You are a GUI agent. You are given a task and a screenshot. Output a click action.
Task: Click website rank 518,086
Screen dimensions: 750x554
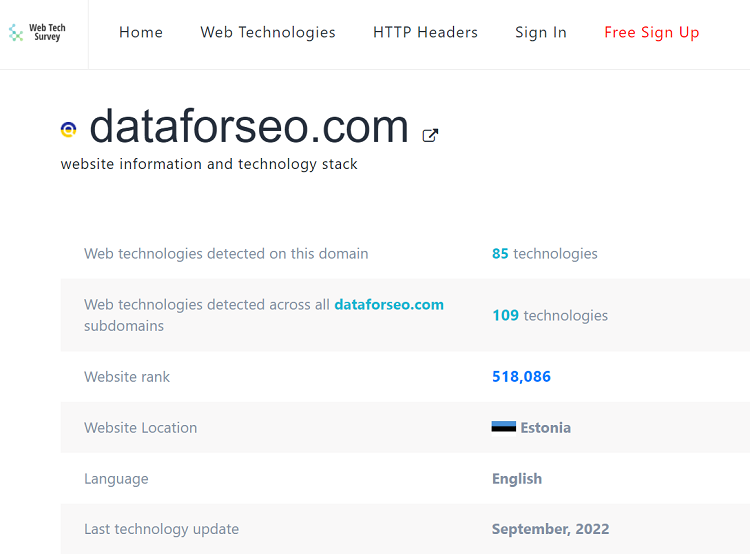521,377
